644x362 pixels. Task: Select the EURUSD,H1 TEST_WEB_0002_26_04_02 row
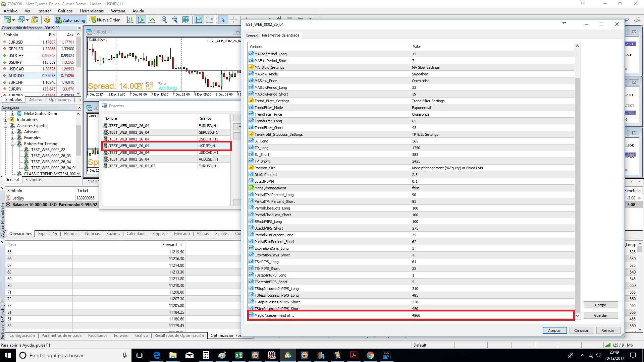tap(166, 166)
